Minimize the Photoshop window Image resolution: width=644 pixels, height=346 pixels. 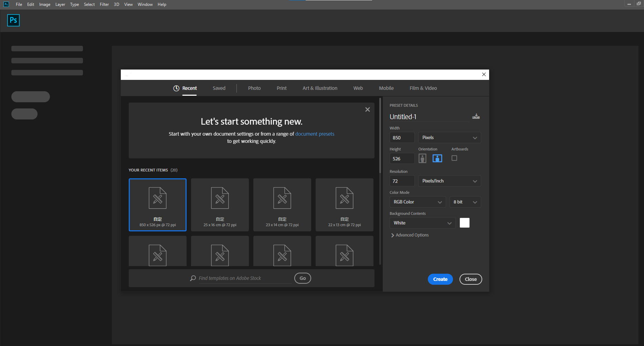coord(629,4)
